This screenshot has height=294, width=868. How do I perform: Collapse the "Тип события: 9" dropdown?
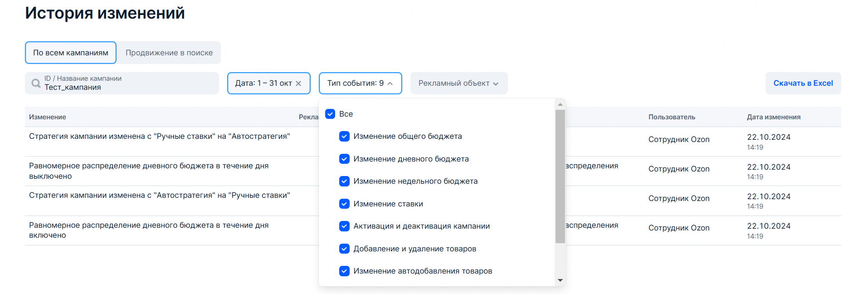(x=360, y=83)
